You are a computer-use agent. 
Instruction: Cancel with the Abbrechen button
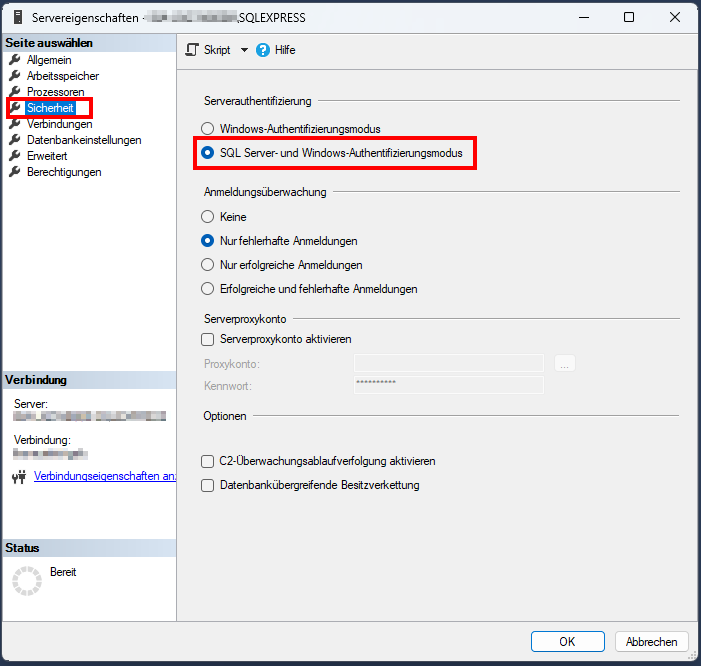click(x=651, y=642)
